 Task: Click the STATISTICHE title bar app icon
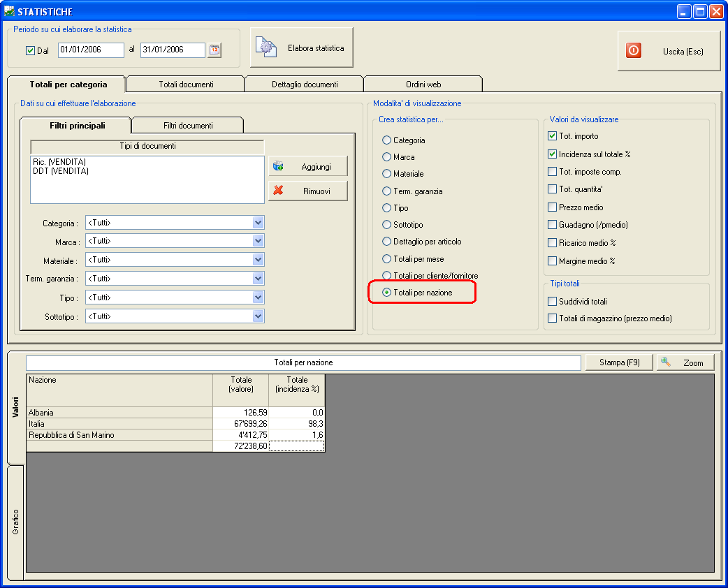[9, 12]
